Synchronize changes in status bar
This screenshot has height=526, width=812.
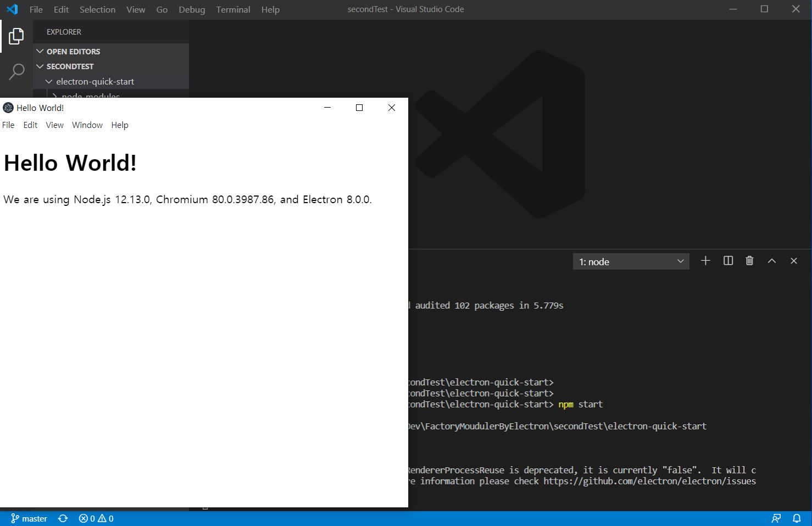tap(63, 518)
